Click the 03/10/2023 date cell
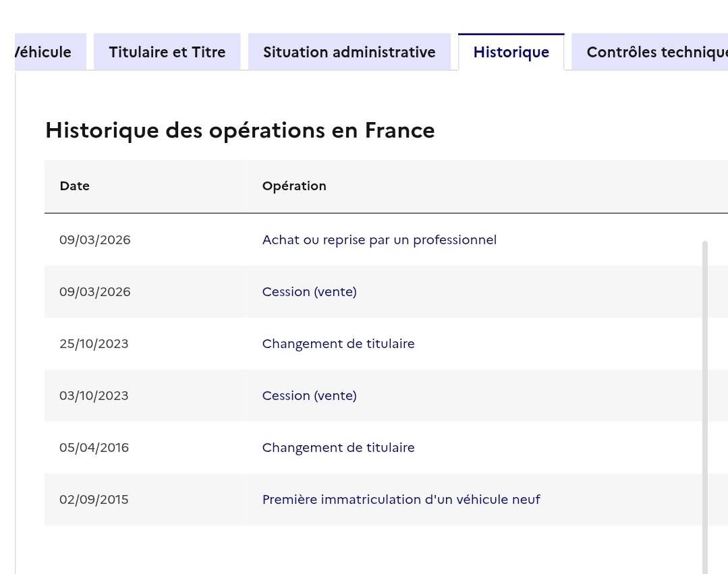The width and height of the screenshot is (728, 574). coord(94,395)
